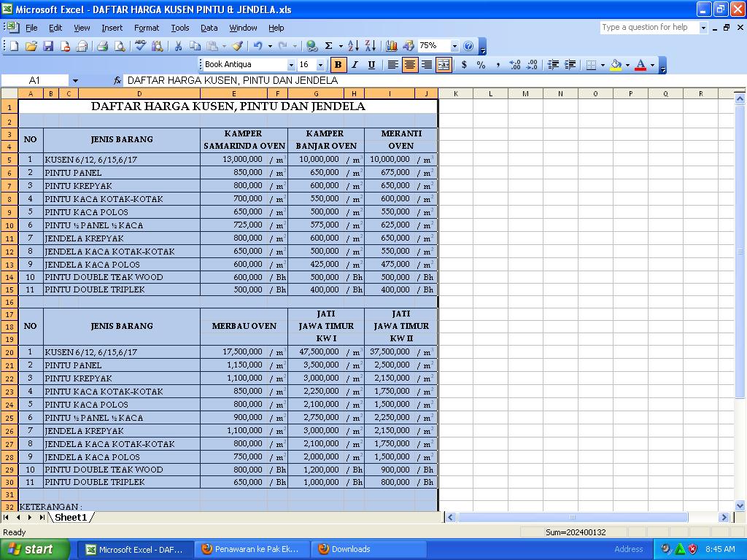
Task: Cut selection with the scissors icon
Action: (x=178, y=46)
